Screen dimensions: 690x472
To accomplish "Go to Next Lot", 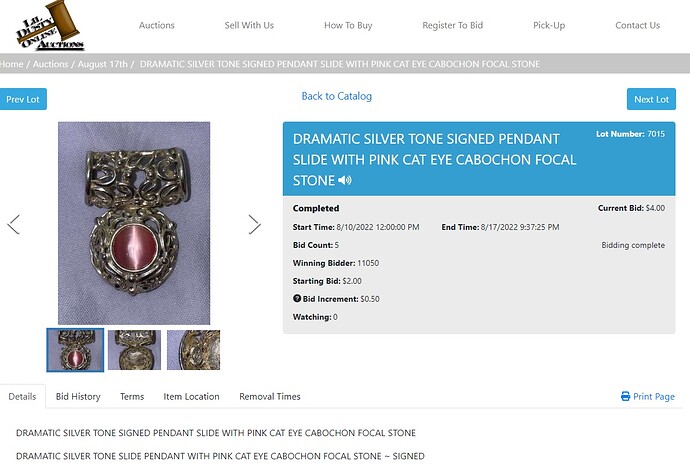I will click(651, 99).
